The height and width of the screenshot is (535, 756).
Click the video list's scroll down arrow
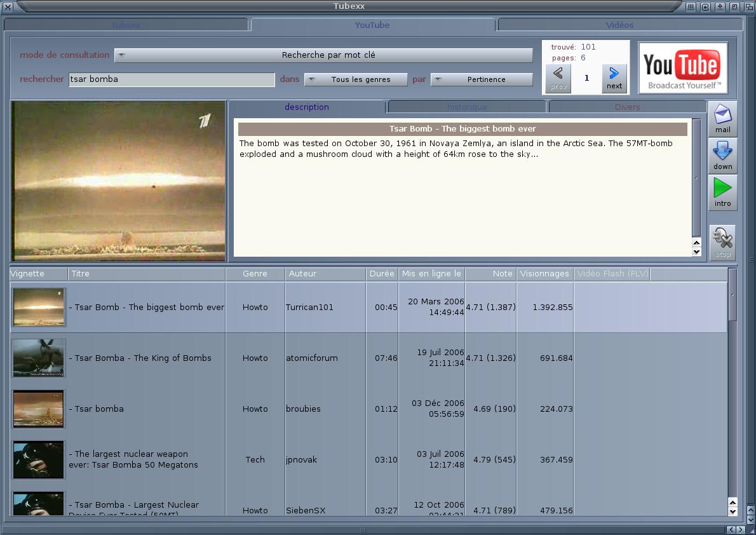(x=732, y=511)
